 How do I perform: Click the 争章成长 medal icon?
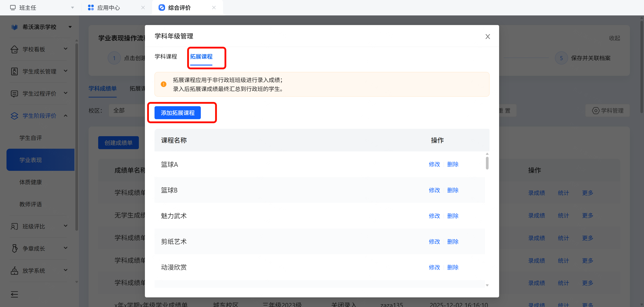coord(15,248)
